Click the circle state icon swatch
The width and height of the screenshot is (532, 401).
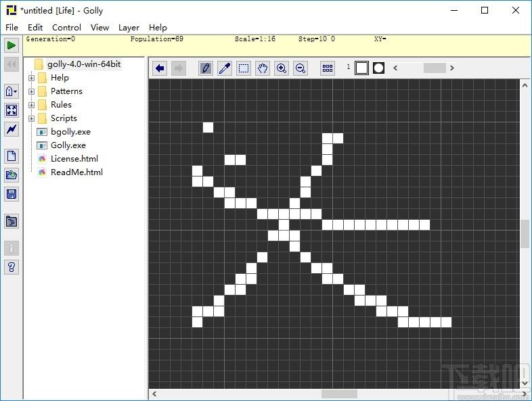tap(378, 68)
